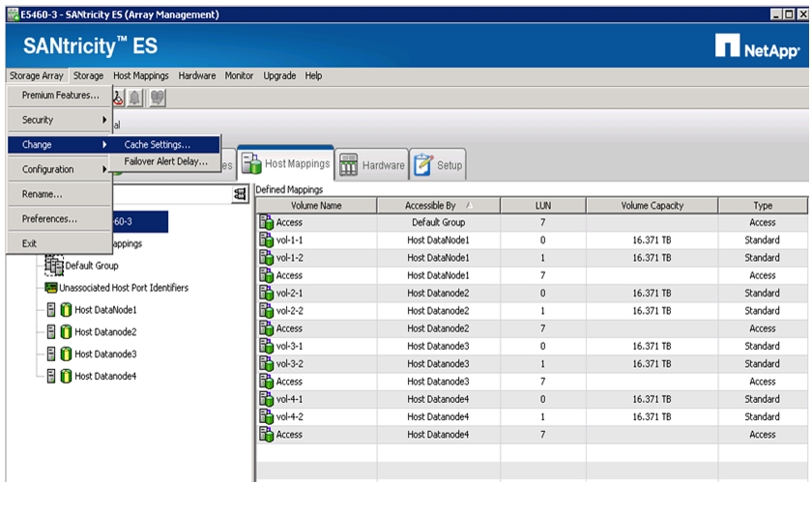
Task: Sort by the Accessible By column header
Action: pos(438,206)
